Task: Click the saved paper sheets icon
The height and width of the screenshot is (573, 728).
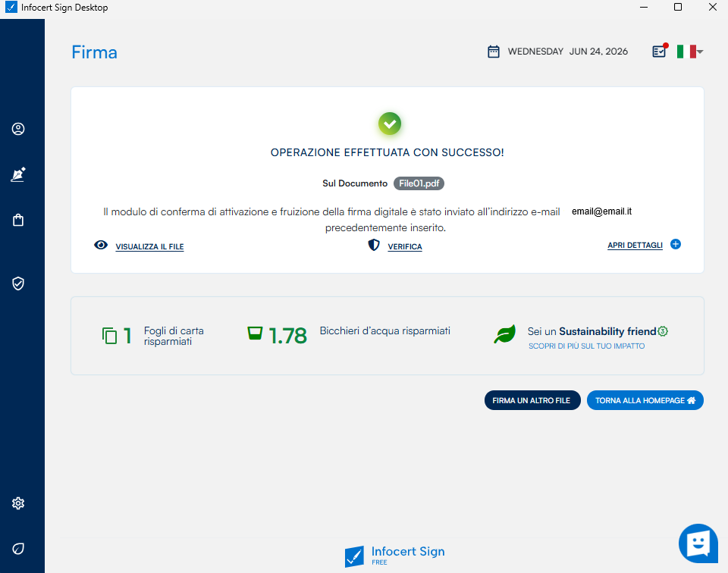Action: click(109, 336)
